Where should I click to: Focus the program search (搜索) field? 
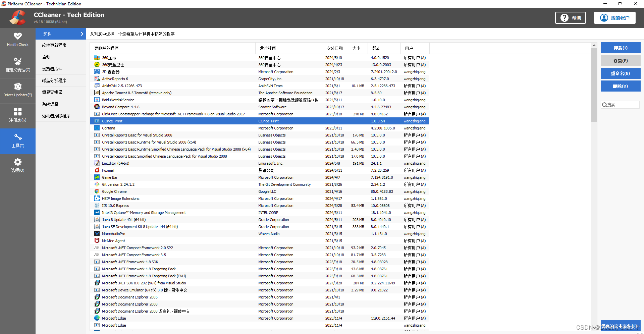click(620, 105)
